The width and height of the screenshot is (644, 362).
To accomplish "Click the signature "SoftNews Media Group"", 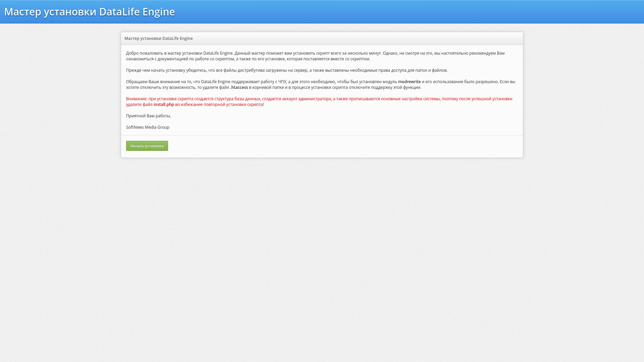I will pos(148,127).
